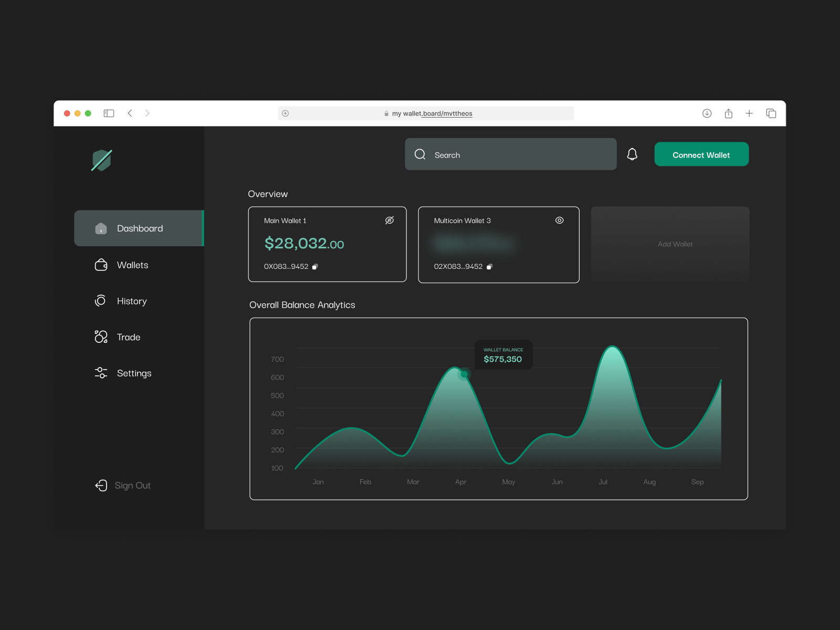Expand the browser downloads list
840x630 pixels.
click(707, 113)
